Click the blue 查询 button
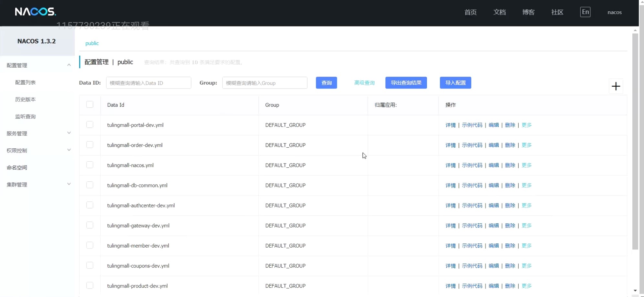 pyautogui.click(x=327, y=83)
